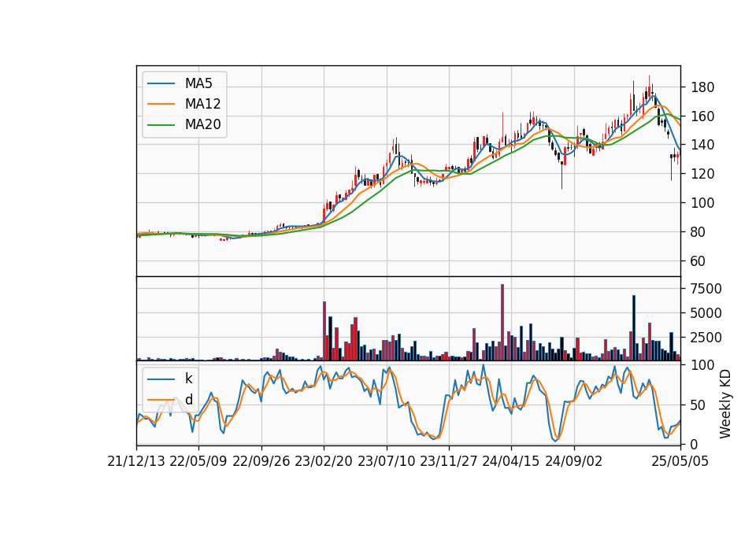Click the 24/09/02 date tick label

point(574,461)
